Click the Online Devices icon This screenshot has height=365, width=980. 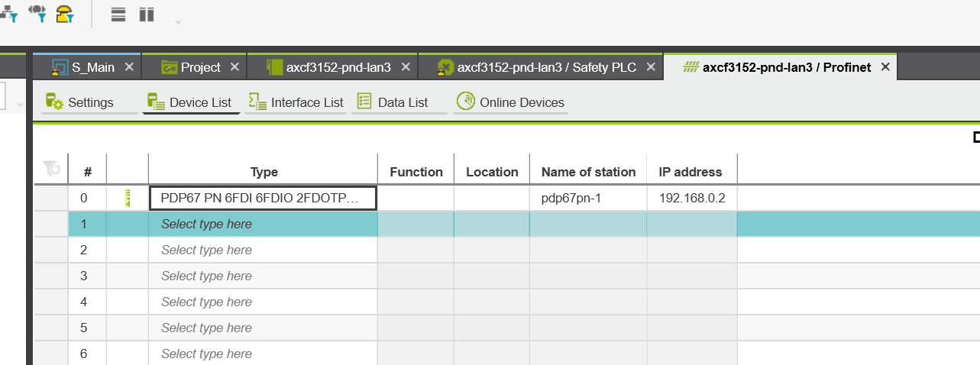click(466, 101)
